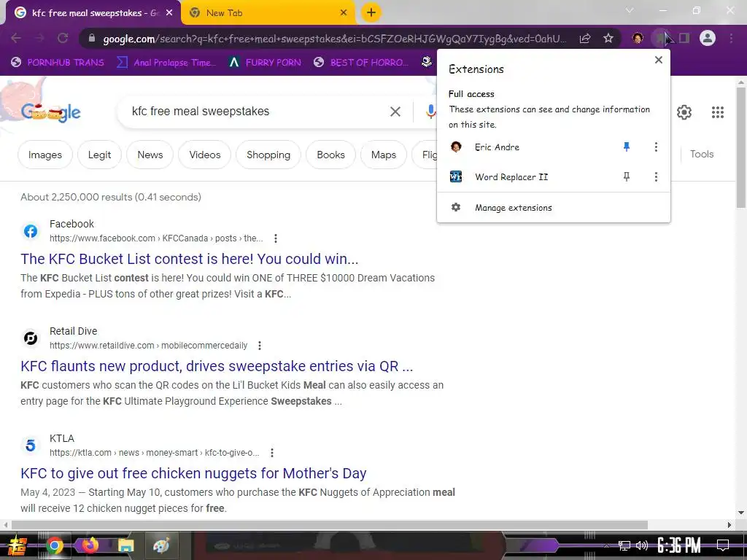This screenshot has height=560, width=747.
Task: Open the Google apps grid
Action: click(x=718, y=112)
